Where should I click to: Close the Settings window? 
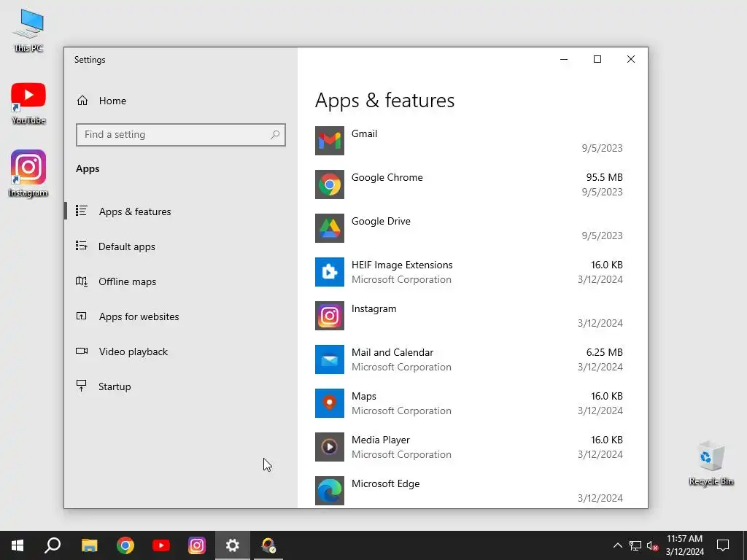(631, 59)
